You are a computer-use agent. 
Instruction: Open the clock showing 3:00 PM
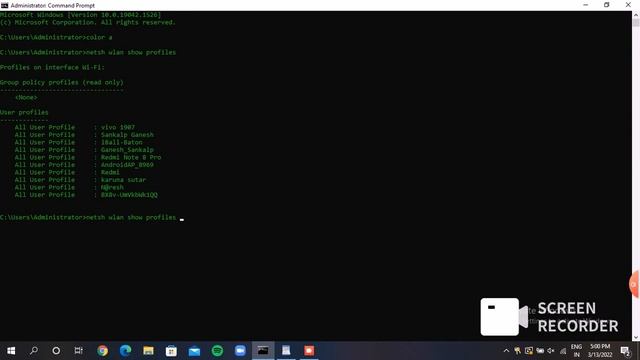point(600,351)
